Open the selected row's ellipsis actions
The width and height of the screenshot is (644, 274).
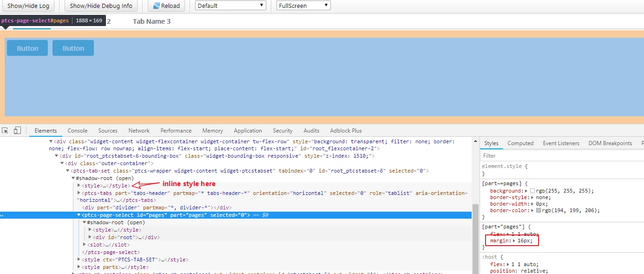[x=2, y=215]
